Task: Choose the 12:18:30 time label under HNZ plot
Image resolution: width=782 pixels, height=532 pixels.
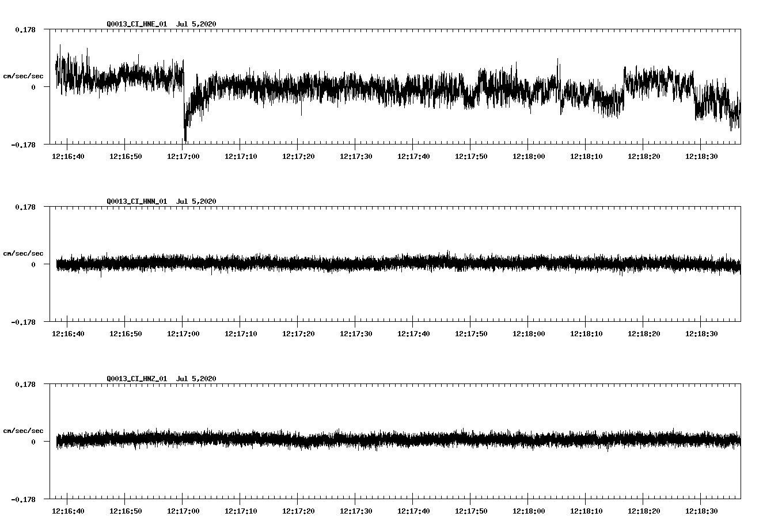Action: [x=701, y=511]
